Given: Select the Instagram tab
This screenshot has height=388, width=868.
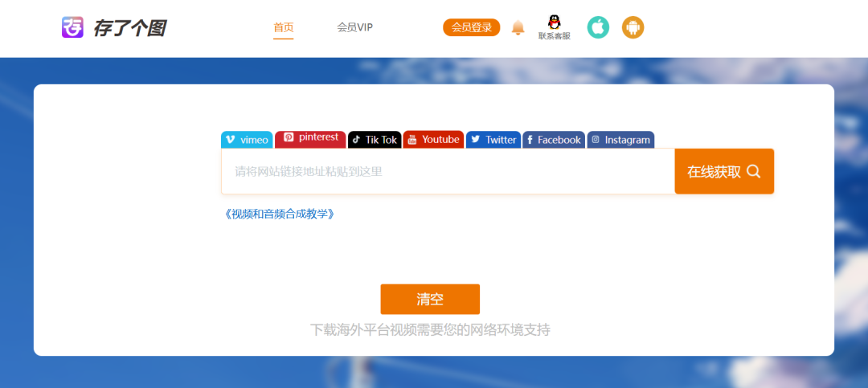Looking at the screenshot, I should click(x=620, y=140).
